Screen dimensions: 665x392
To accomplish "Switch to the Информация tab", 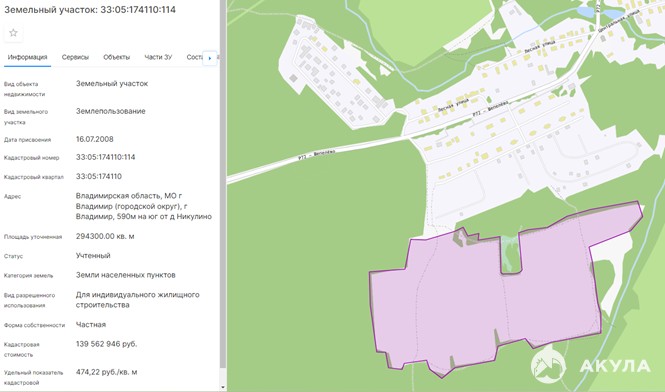I will (28, 57).
